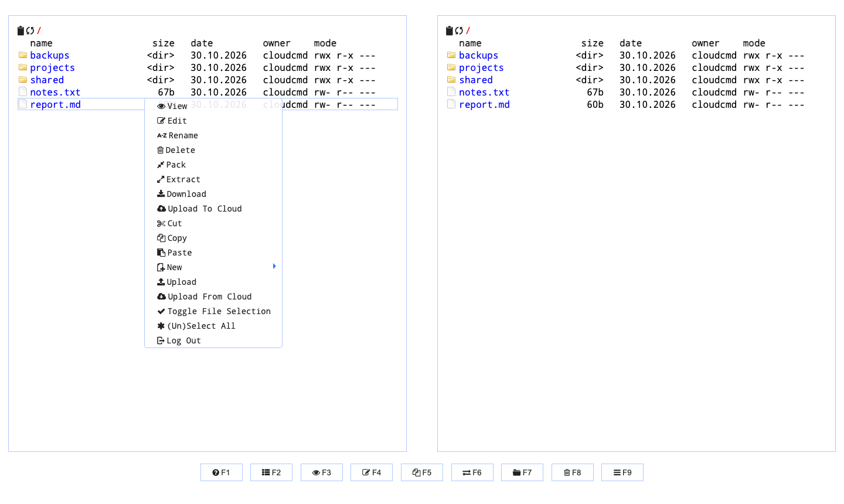Click shared folder icon in left panel
This screenshot has height=504, width=844.
[x=23, y=80]
